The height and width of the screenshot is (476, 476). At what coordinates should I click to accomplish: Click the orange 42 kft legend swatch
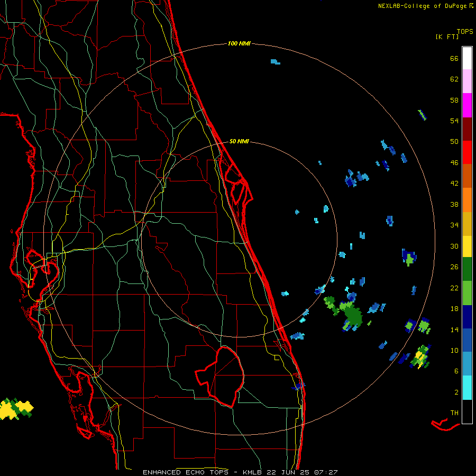click(x=467, y=200)
